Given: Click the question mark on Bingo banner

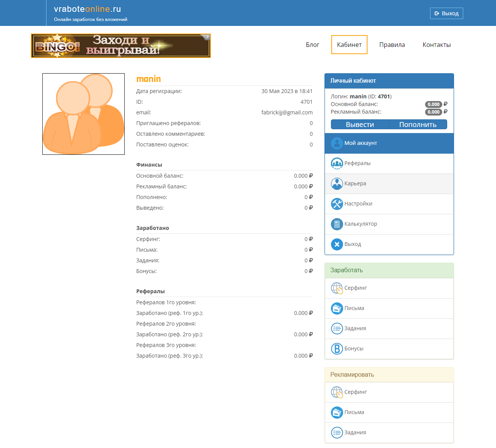Looking at the screenshot, I should pyautogui.click(x=207, y=37).
